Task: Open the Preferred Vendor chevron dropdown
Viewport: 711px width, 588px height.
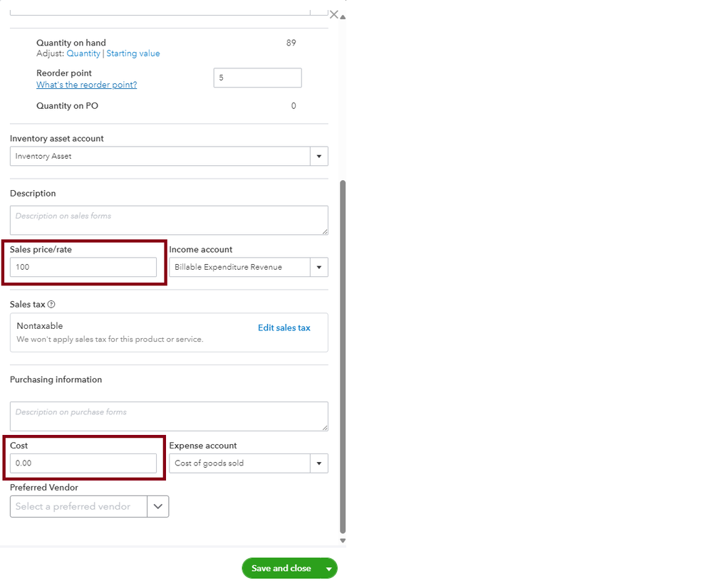Action: click(x=157, y=507)
